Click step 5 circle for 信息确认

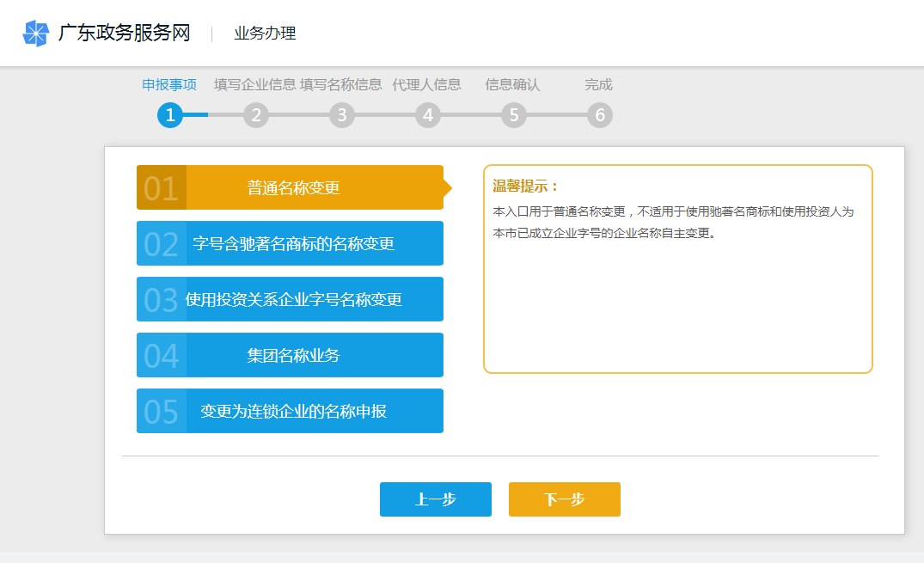[514, 114]
